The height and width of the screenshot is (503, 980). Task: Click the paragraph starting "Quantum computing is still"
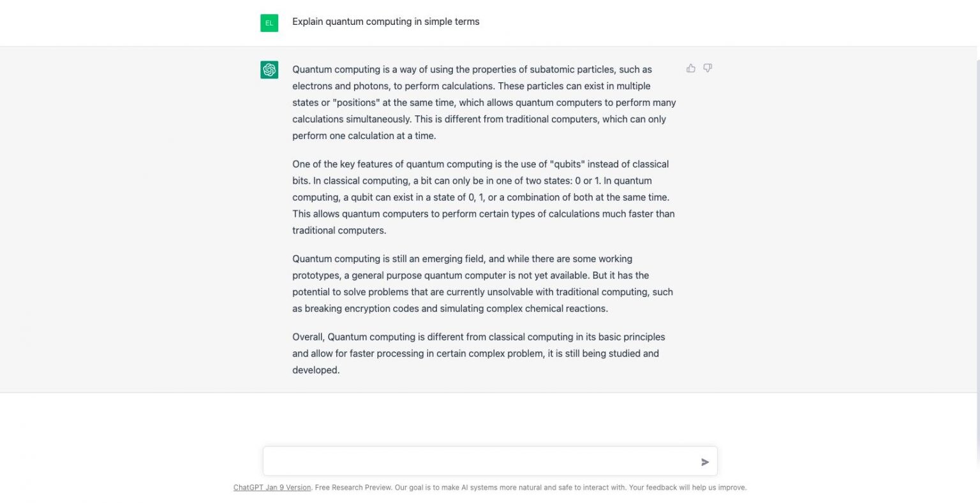coord(482,284)
